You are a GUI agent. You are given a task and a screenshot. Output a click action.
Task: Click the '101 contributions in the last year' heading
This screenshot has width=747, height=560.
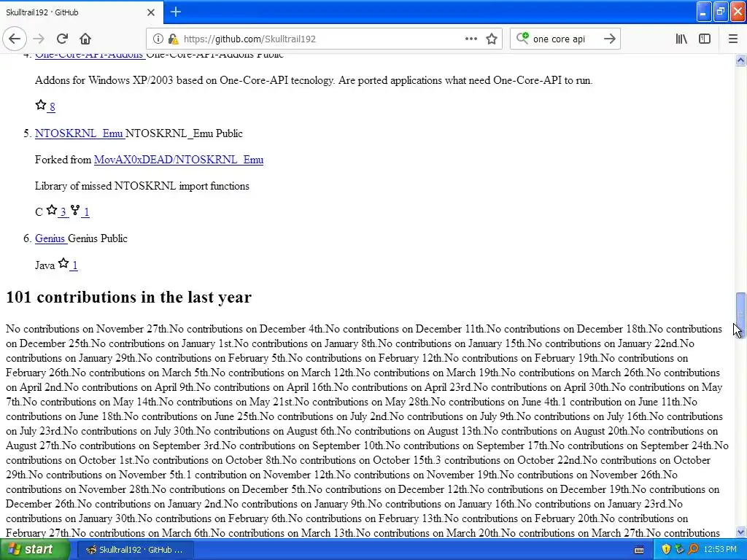pyautogui.click(x=128, y=297)
